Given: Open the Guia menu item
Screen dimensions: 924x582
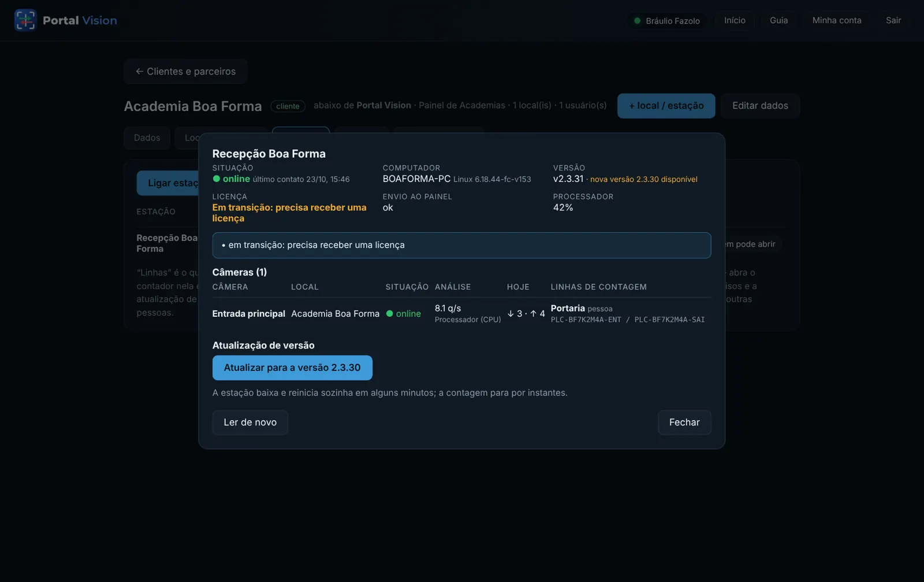Looking at the screenshot, I should [x=778, y=20].
